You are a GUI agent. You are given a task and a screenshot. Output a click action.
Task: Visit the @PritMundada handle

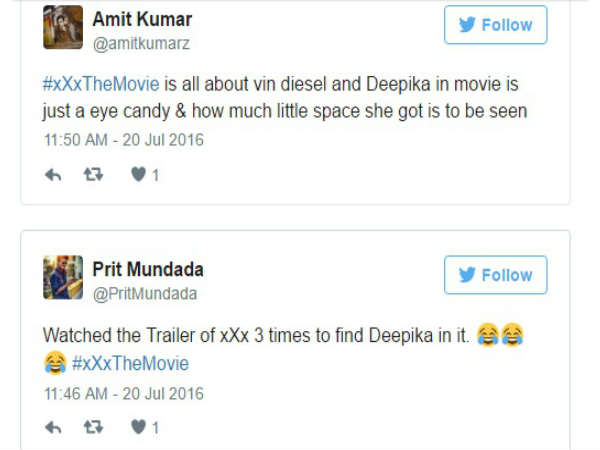click(x=145, y=294)
